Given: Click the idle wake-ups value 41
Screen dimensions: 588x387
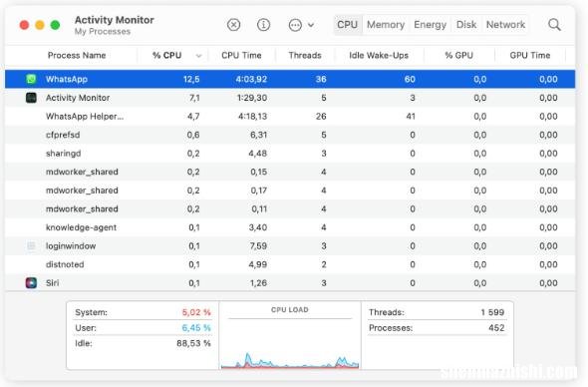Looking at the screenshot, I should pos(411,116).
